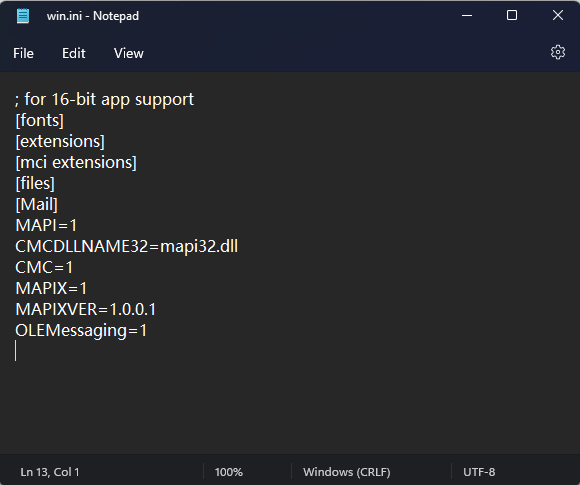Click the Windows (CRLF) line ending indicator
This screenshot has width=580, height=485.
coord(347,472)
